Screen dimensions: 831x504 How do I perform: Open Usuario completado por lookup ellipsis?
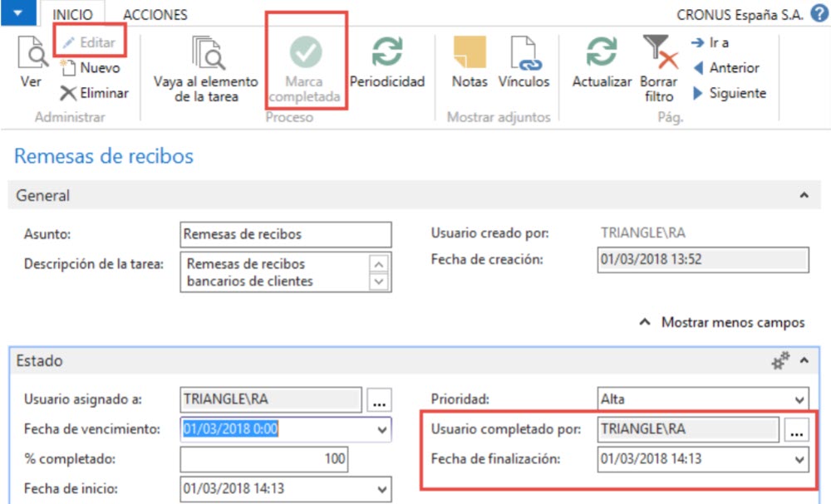(796, 429)
